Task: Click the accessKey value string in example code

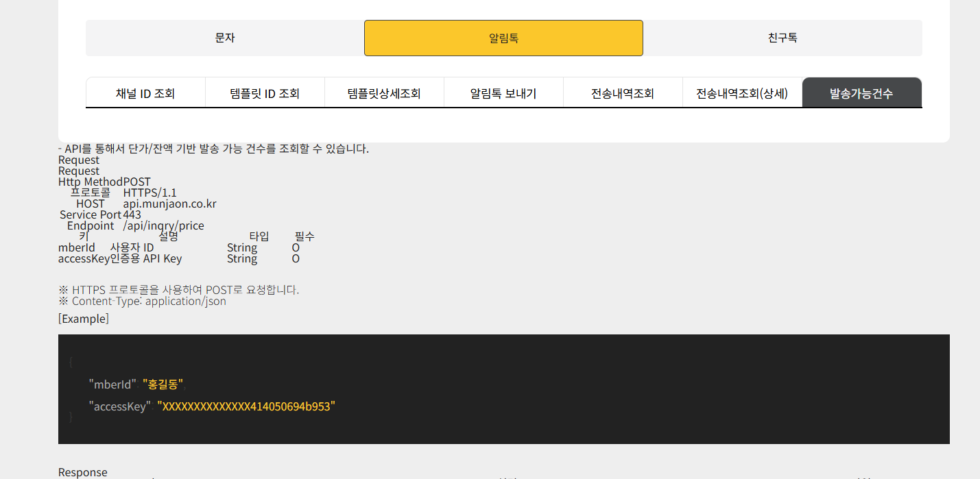Action: (246, 406)
